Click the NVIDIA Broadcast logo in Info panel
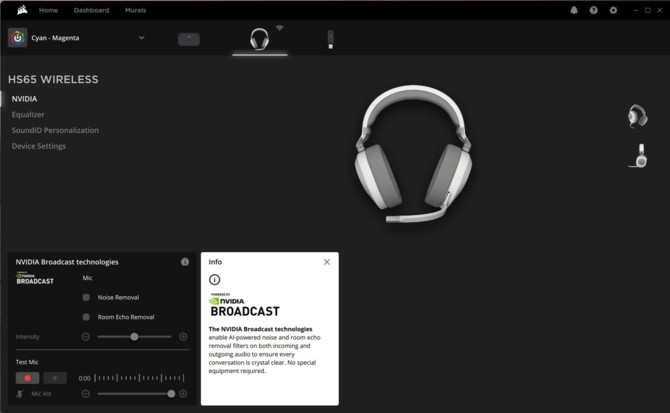The height and width of the screenshot is (413, 670). pos(244,305)
